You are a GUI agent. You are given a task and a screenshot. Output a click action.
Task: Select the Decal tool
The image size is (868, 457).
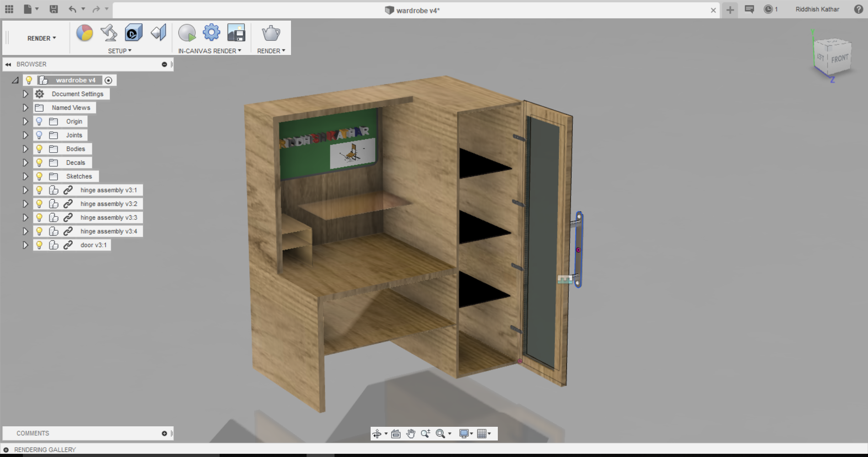click(134, 33)
